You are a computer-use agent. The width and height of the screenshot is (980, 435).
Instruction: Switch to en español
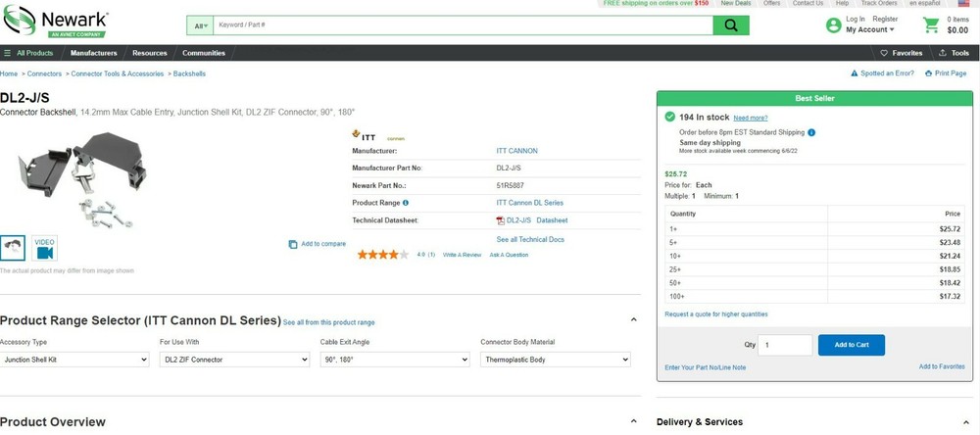tap(924, 3)
